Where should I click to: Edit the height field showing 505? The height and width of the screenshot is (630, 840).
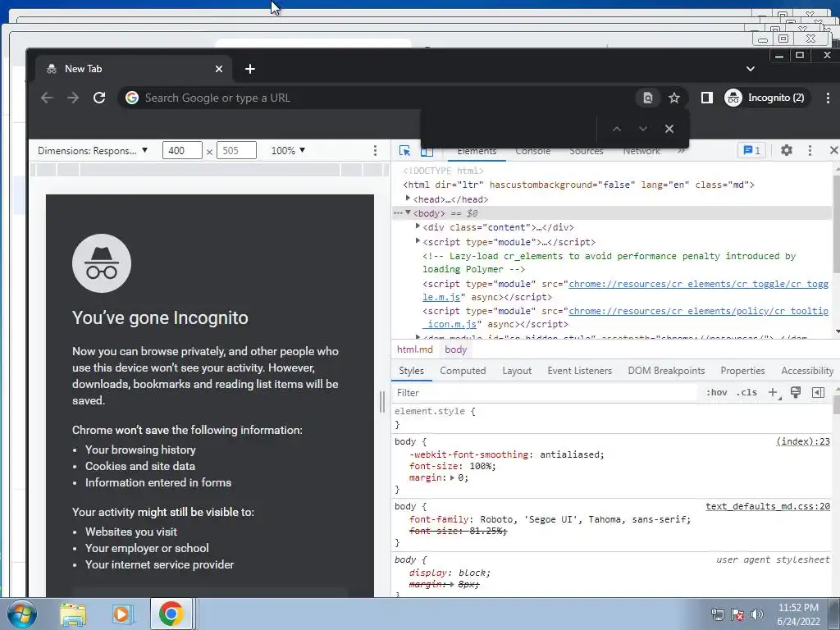236,151
